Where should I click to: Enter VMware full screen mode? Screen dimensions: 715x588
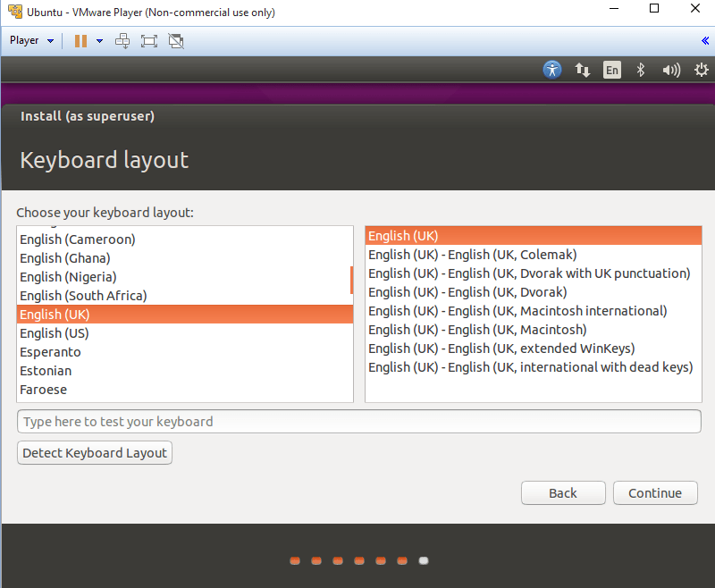click(149, 40)
